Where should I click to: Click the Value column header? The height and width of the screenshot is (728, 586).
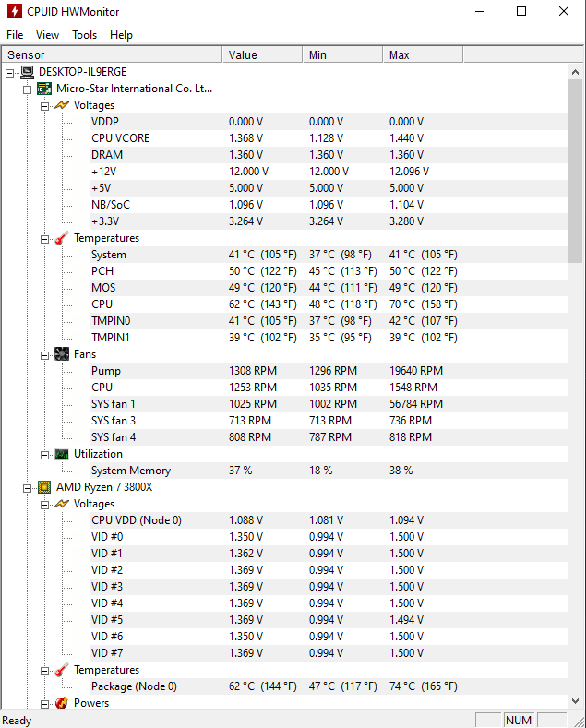click(x=262, y=54)
